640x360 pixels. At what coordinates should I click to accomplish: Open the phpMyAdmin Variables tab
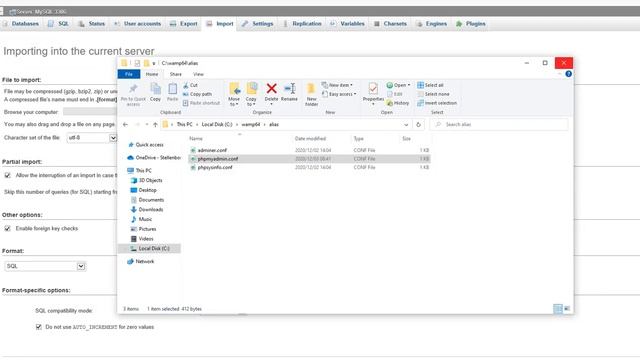(x=347, y=24)
